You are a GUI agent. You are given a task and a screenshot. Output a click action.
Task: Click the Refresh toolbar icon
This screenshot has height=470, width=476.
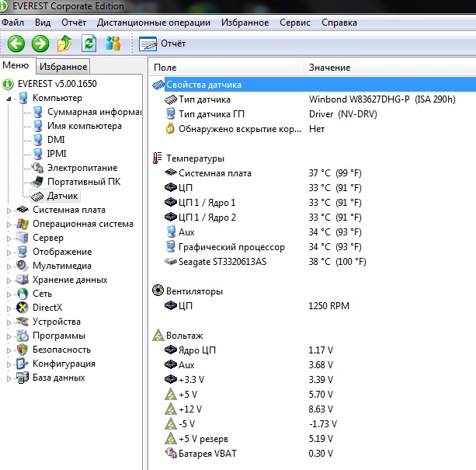(x=89, y=44)
